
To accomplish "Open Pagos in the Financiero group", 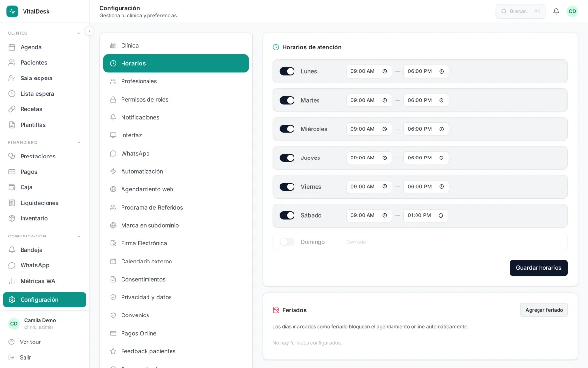I will click(45, 172).
